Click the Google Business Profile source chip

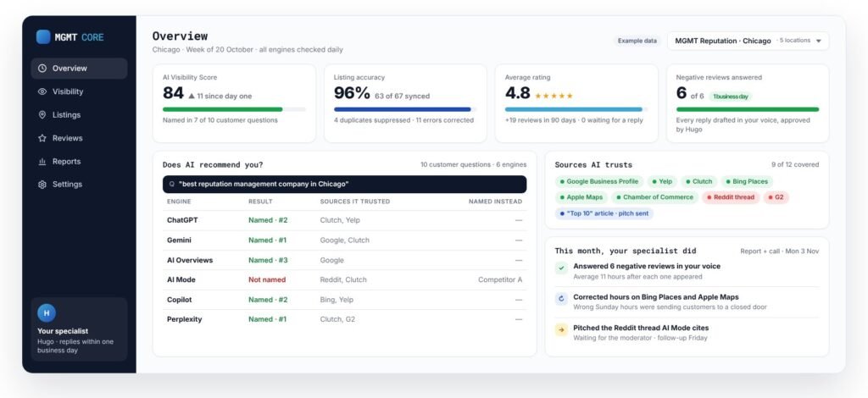click(x=599, y=181)
